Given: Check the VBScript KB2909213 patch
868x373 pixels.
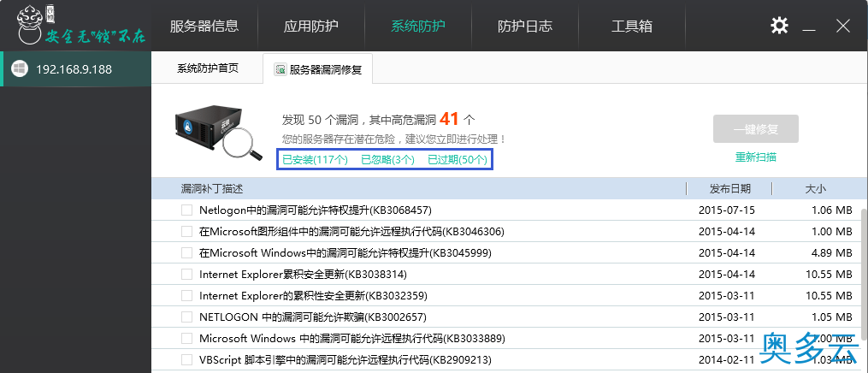Looking at the screenshot, I should (187, 359).
